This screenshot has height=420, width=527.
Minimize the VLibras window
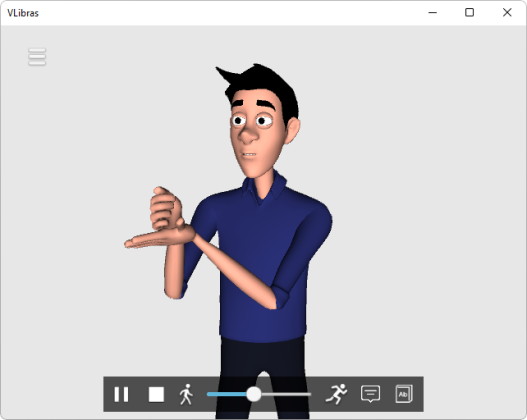[x=433, y=13]
